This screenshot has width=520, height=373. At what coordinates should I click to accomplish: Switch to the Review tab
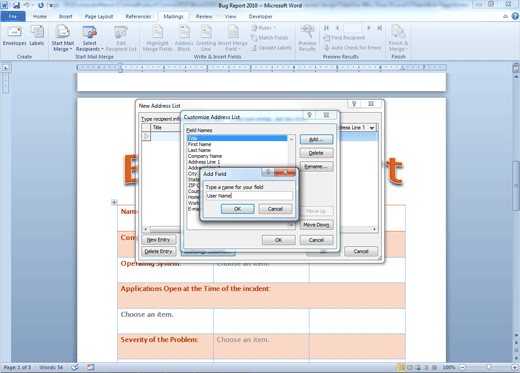coord(204,16)
